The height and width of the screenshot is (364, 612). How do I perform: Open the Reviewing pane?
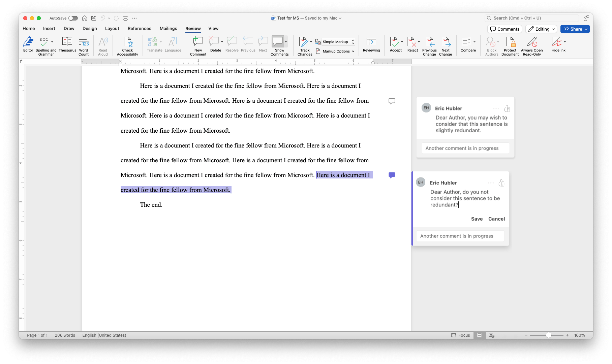(x=371, y=44)
